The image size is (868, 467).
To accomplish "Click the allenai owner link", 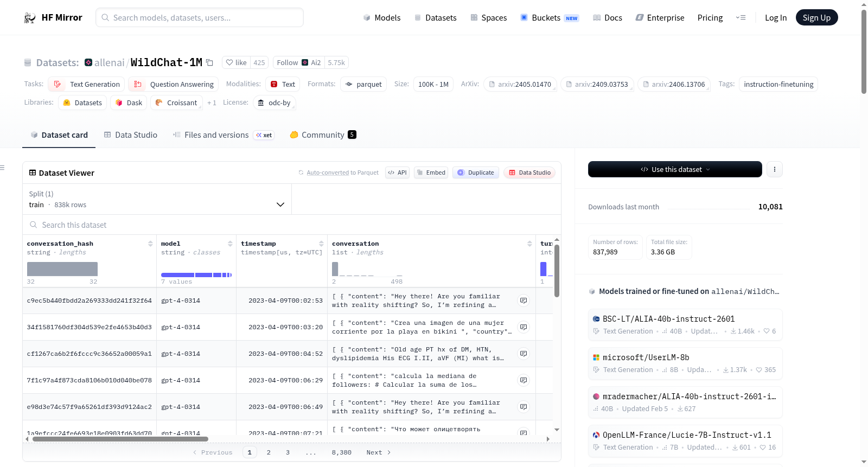I will 109,62.
